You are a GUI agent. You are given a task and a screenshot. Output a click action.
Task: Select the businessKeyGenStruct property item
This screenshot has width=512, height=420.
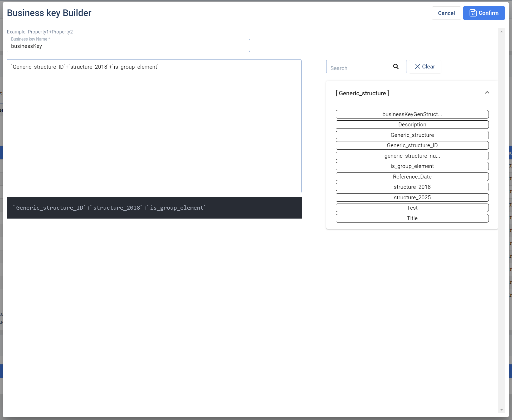point(412,114)
